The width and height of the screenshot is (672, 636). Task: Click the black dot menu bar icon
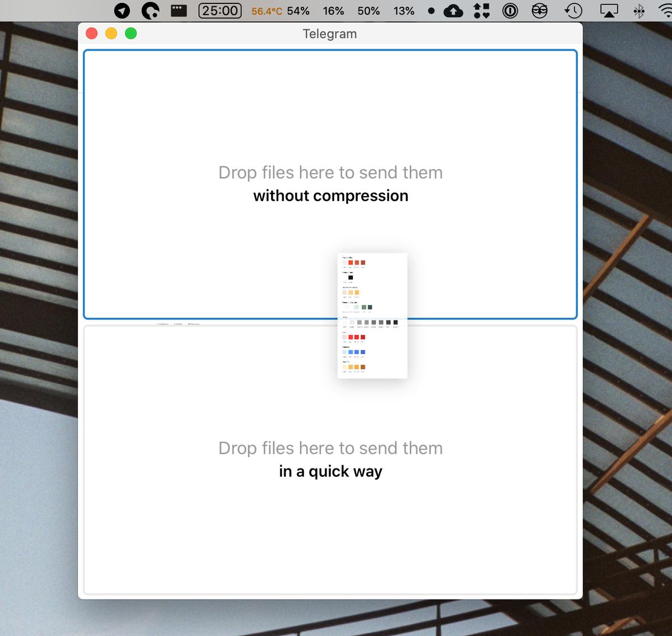pos(431,11)
